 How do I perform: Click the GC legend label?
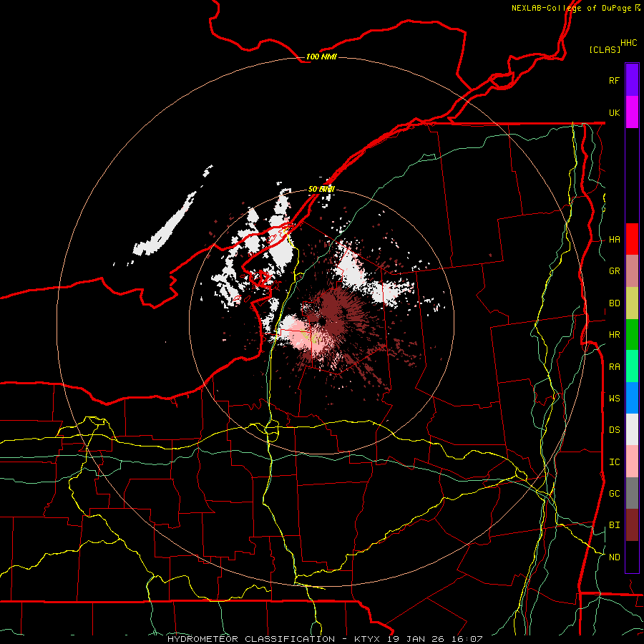click(x=614, y=494)
